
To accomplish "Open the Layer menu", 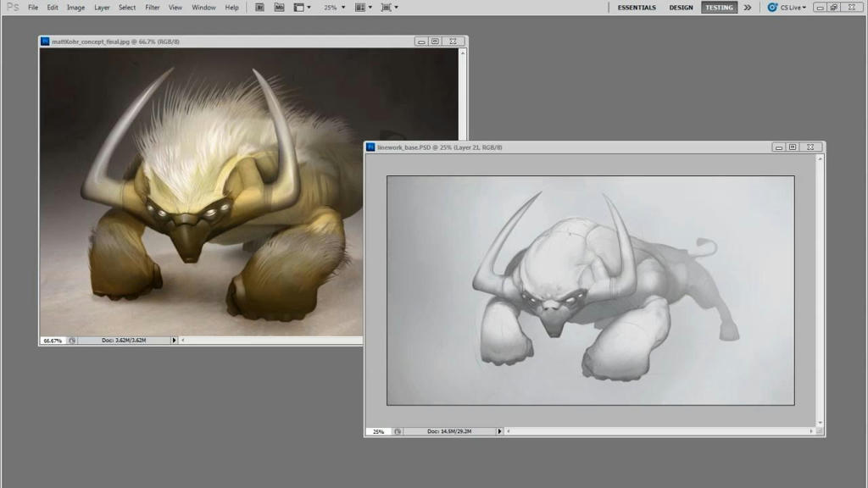I will (x=102, y=7).
